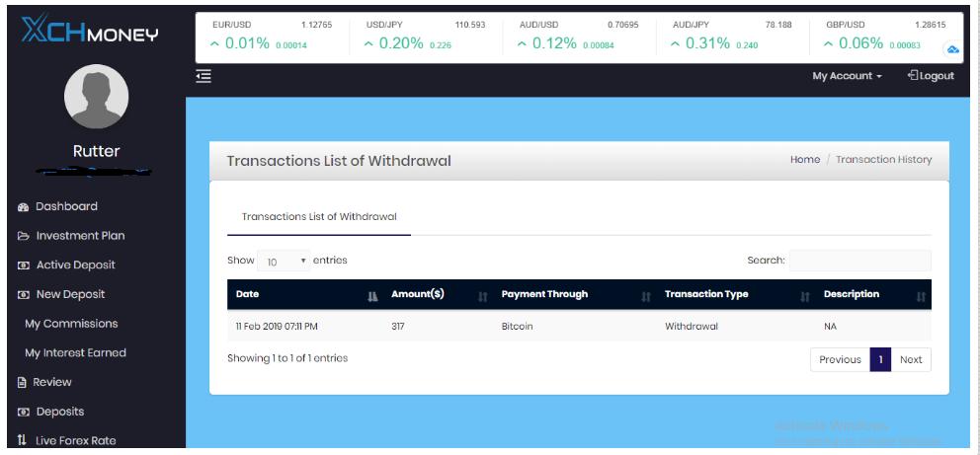Click the Review document icon
The height and width of the screenshot is (455, 980).
click(x=22, y=383)
